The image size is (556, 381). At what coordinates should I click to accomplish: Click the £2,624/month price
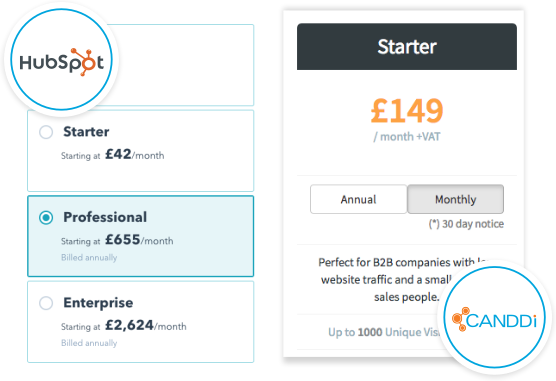click(x=145, y=325)
